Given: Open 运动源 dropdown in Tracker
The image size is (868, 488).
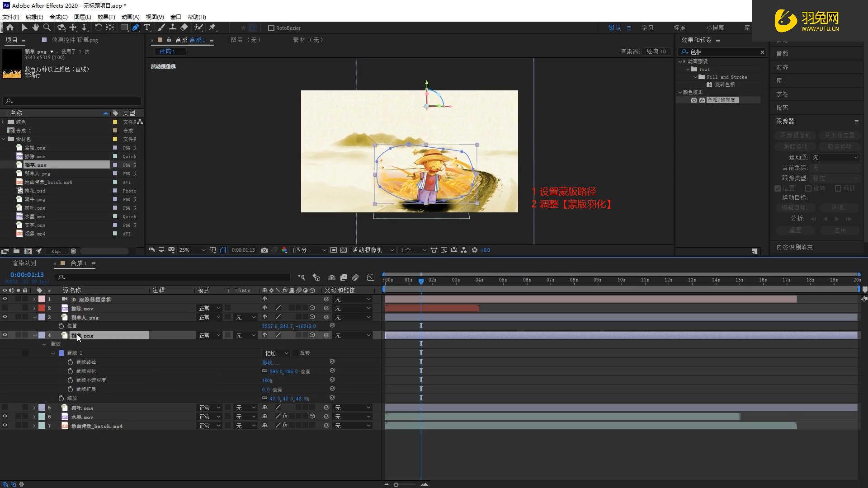Looking at the screenshot, I should pyautogui.click(x=835, y=157).
